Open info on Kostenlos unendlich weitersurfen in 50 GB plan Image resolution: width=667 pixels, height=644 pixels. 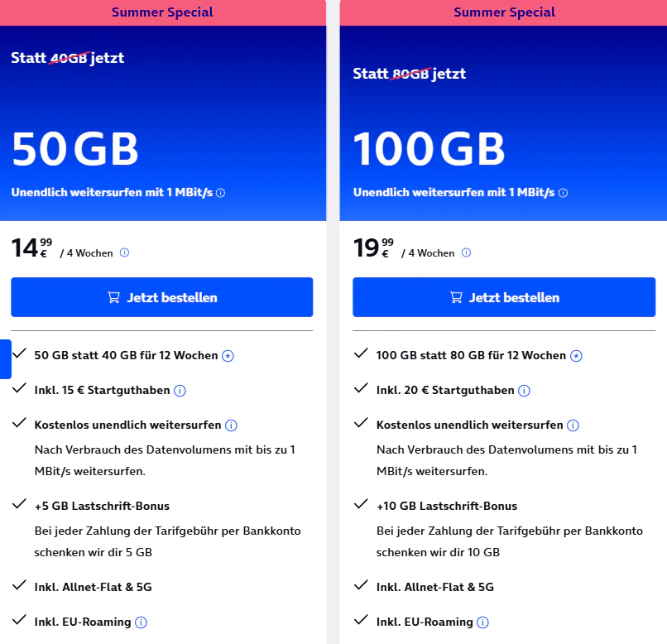click(x=231, y=425)
